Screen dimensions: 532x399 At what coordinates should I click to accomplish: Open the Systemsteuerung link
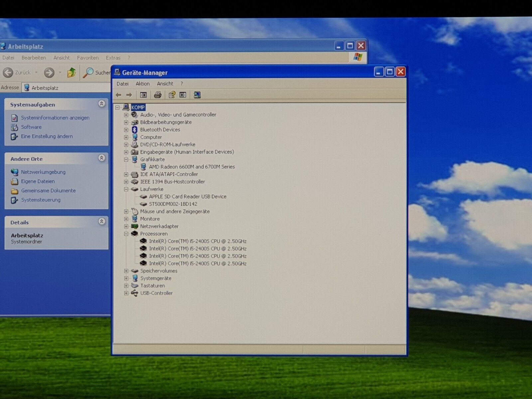click(x=41, y=200)
